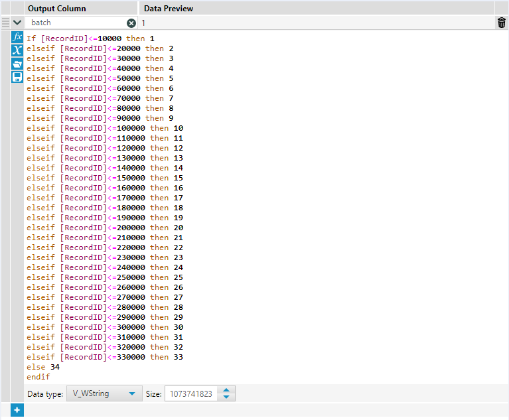Decrease the Size value with the down arrow

click(x=226, y=397)
